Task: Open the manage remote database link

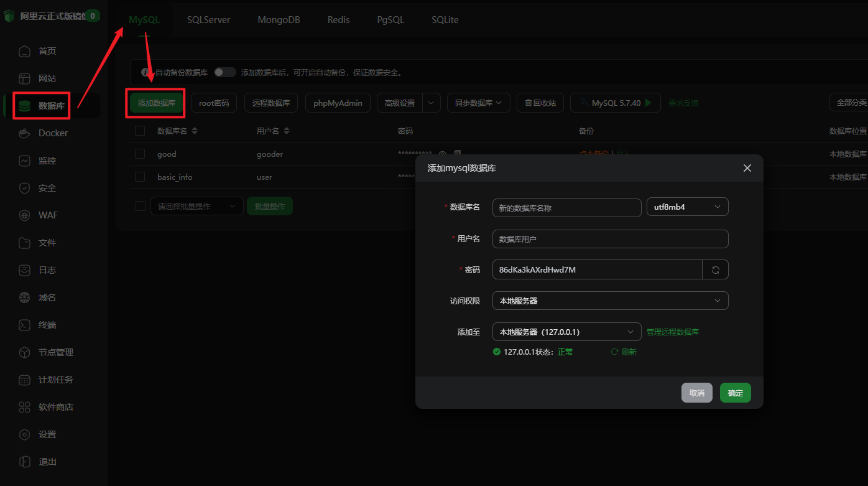Action: click(672, 332)
